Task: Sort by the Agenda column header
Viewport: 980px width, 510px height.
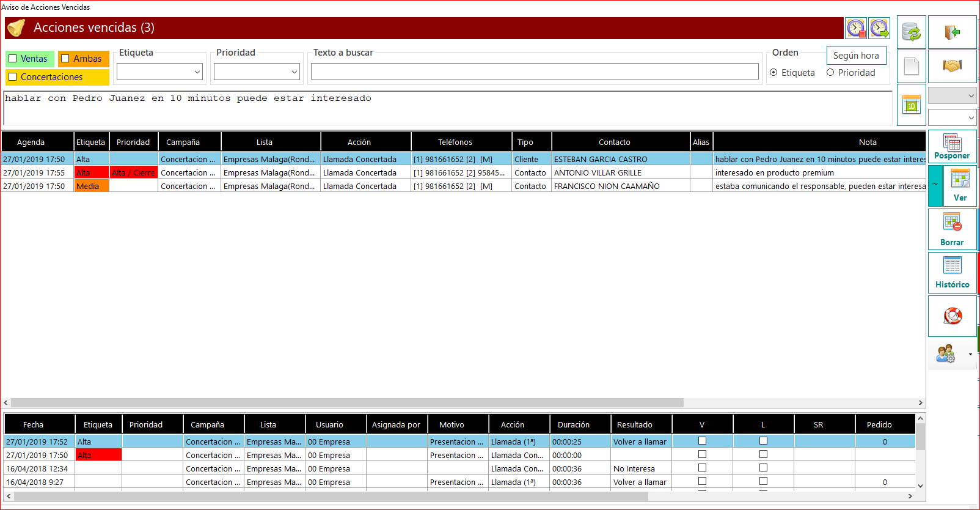Action: point(37,142)
